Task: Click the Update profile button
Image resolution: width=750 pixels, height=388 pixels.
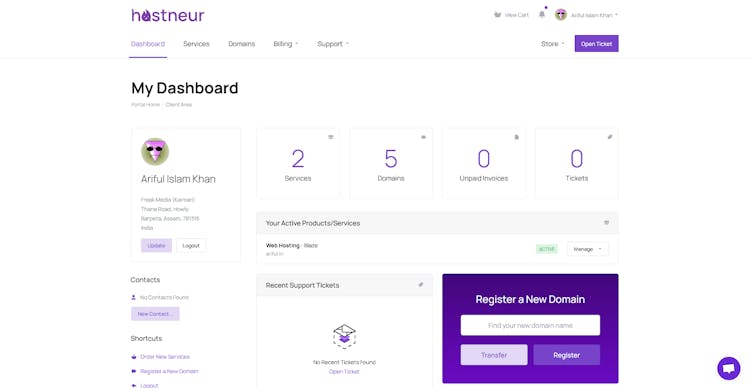Action: tap(156, 245)
